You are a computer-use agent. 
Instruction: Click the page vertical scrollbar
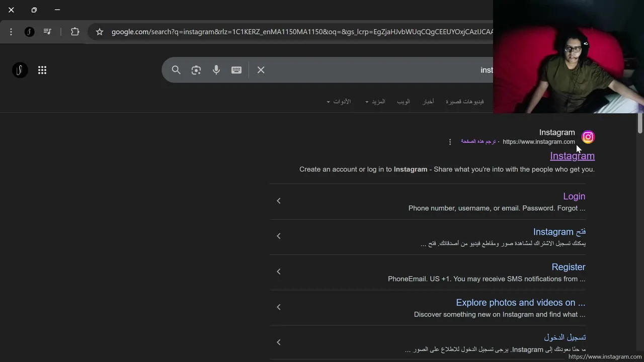640,123
